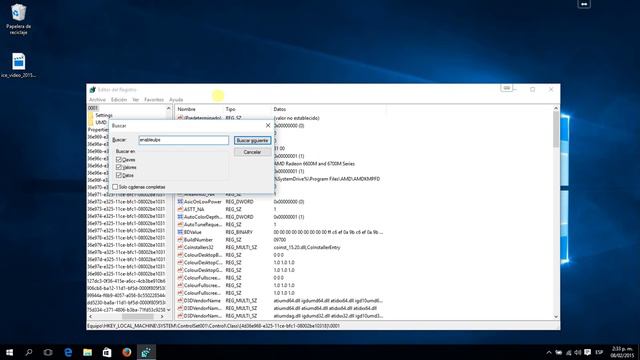The height and width of the screenshot is (360, 640).
Task: Toggle the Valores checkbox
Action: [x=119, y=167]
